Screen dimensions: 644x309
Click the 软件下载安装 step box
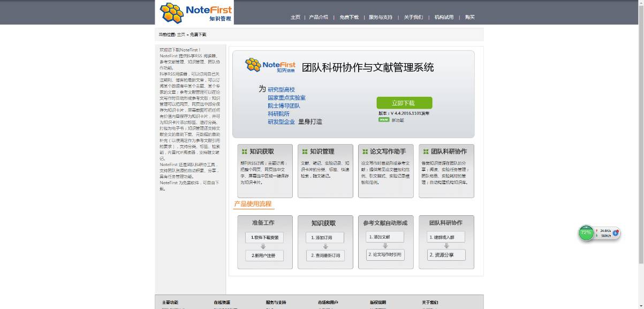coord(264,237)
